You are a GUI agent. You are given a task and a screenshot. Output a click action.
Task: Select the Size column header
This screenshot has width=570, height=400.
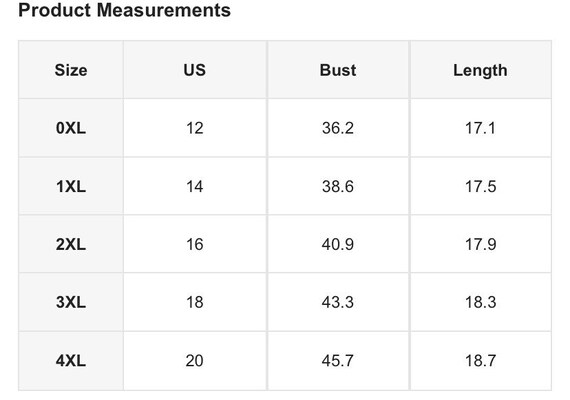pos(71,70)
